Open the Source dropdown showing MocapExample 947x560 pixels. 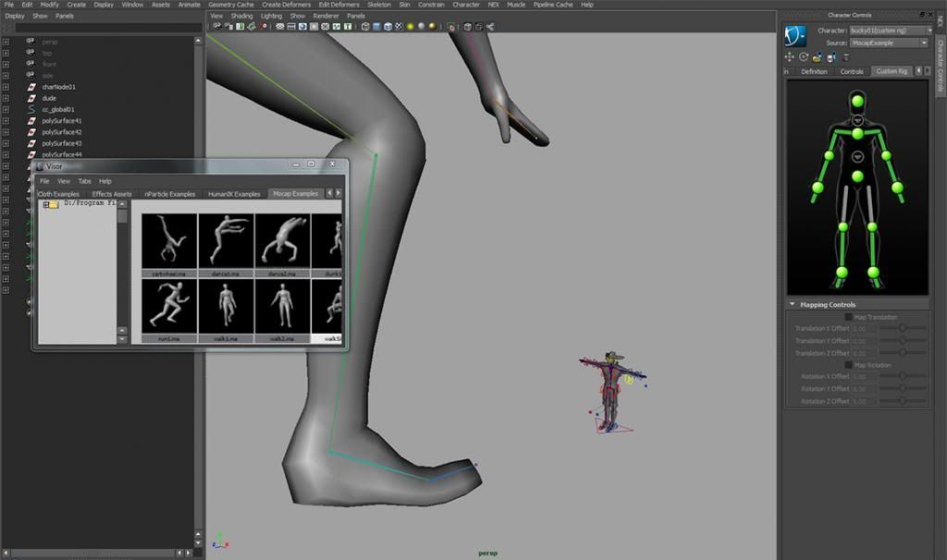889,43
